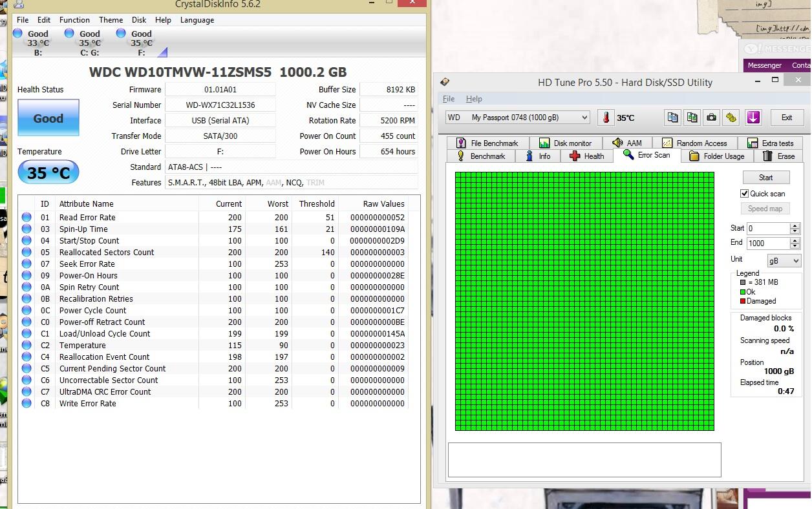This screenshot has height=509, width=812.
Task: Switch to the Health tab
Action: coord(587,156)
